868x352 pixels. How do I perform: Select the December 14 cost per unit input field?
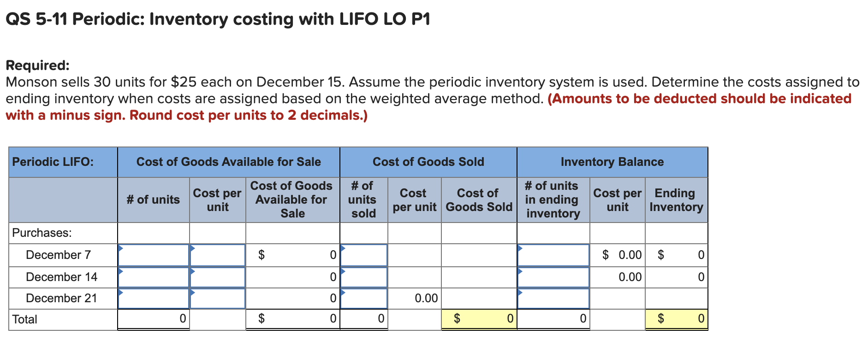coord(217,277)
